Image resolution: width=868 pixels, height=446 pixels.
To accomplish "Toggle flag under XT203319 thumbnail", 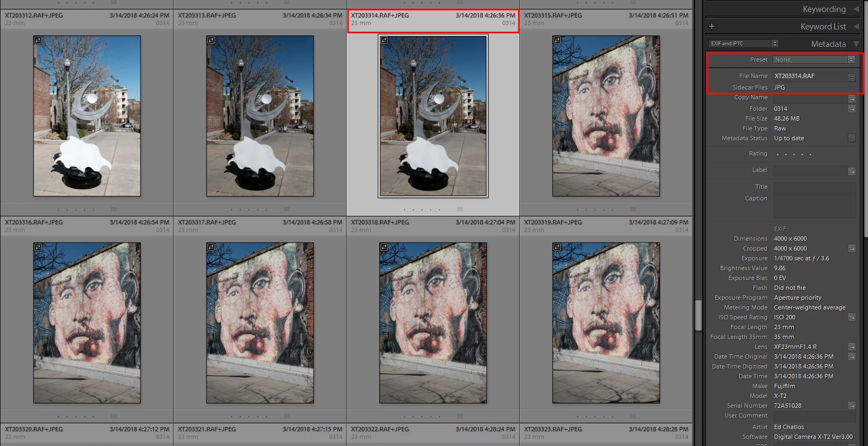I will pos(633,416).
